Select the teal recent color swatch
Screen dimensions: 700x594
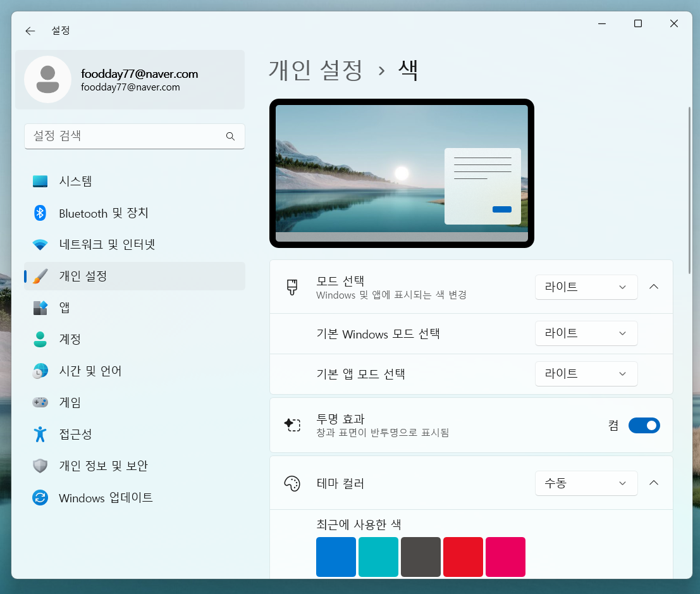click(x=379, y=557)
